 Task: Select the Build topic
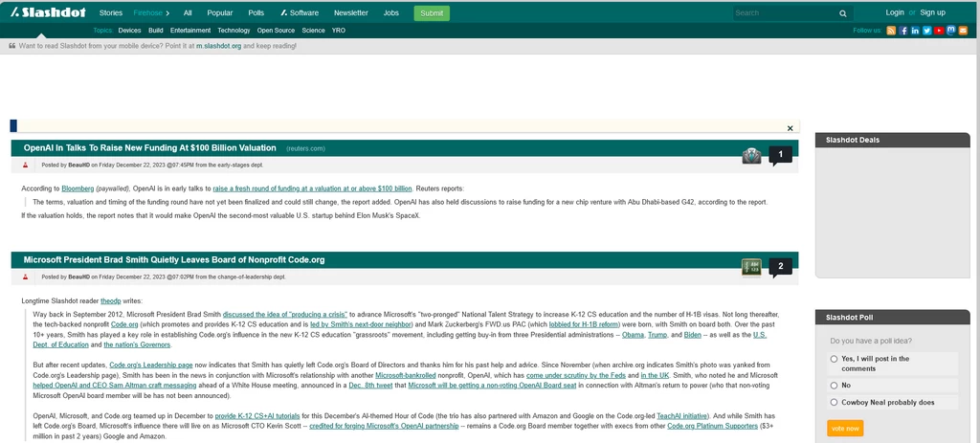point(156,30)
